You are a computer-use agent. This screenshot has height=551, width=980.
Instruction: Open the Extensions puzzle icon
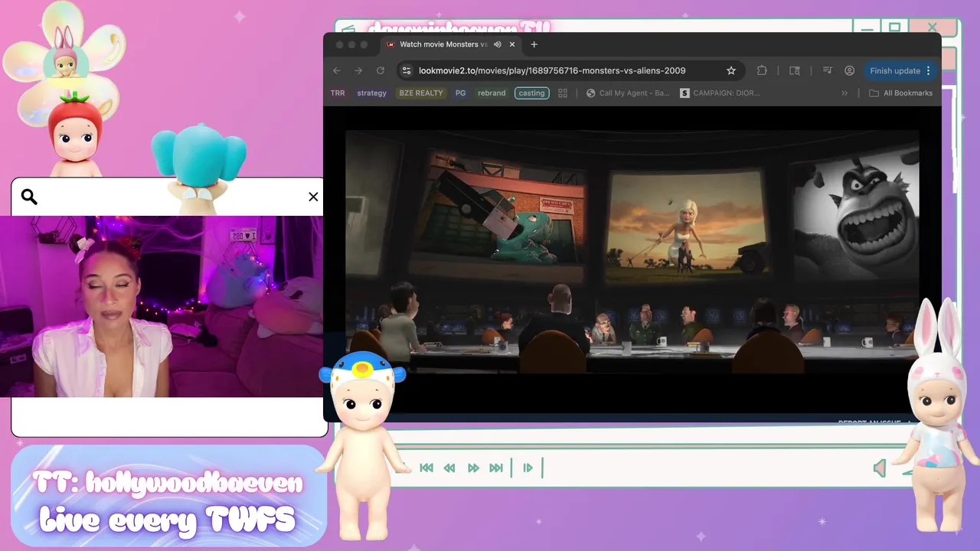(762, 70)
